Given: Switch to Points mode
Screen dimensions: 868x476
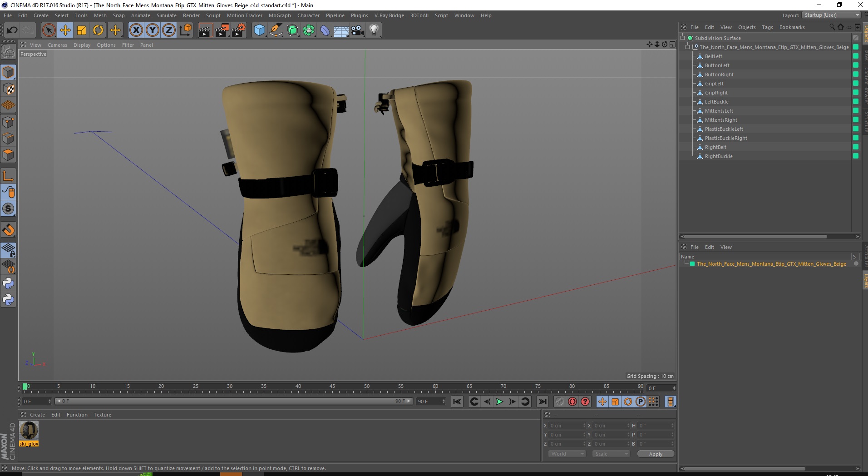Looking at the screenshot, I should (x=8, y=122).
